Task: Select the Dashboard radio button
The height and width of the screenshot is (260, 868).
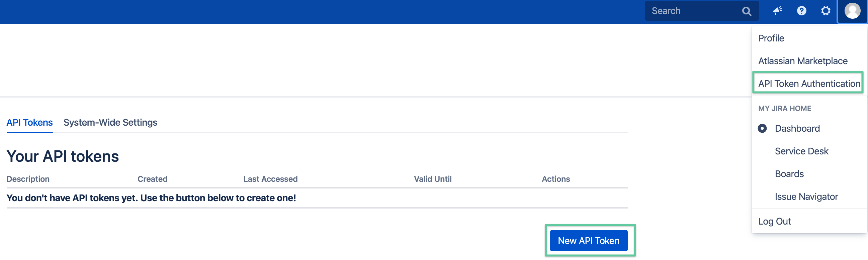Action: point(762,128)
